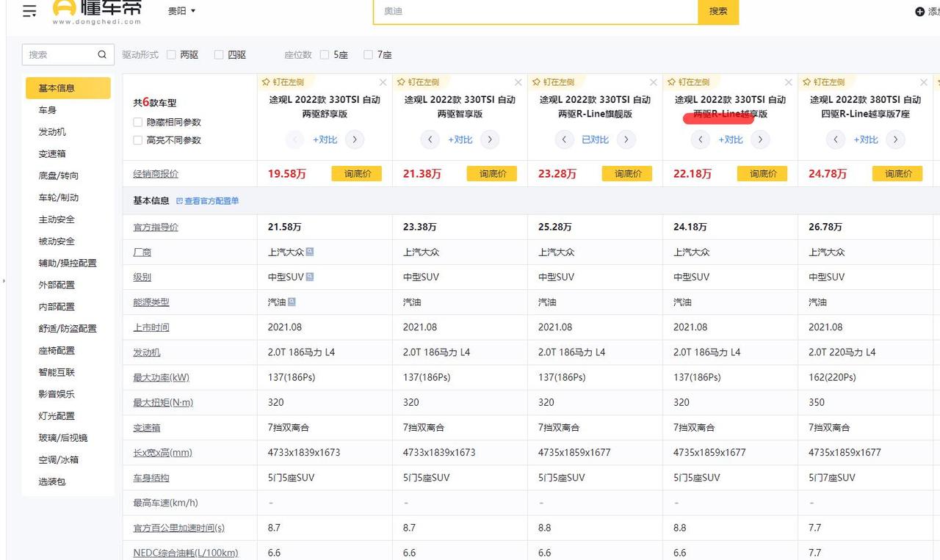Focus the top search field with 奥迪 placeholder
Image resolution: width=940 pixels, height=560 pixels.
click(535, 11)
